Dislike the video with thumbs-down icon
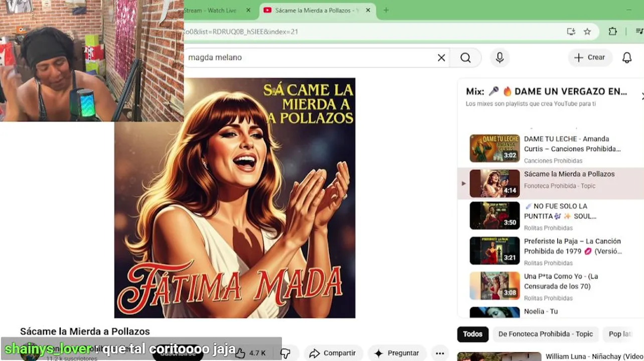Image resolution: width=644 pixels, height=361 pixels. (x=285, y=353)
